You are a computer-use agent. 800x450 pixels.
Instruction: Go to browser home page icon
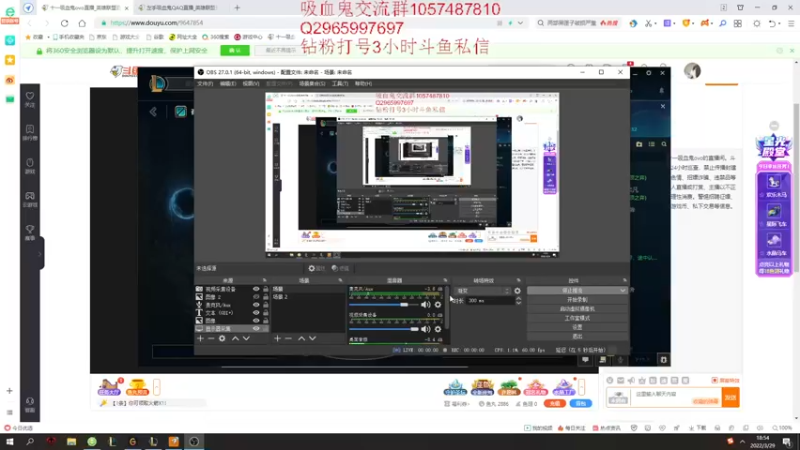(82, 23)
